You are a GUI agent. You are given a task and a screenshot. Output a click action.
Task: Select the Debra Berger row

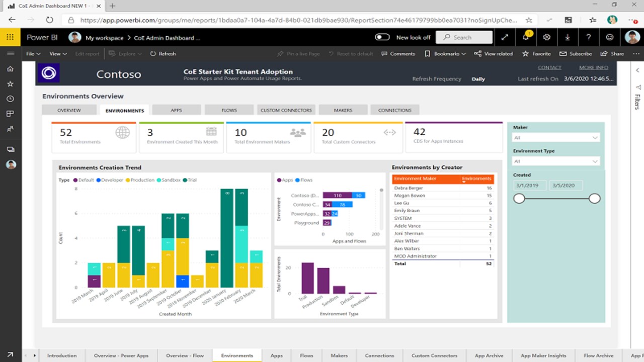(443, 188)
